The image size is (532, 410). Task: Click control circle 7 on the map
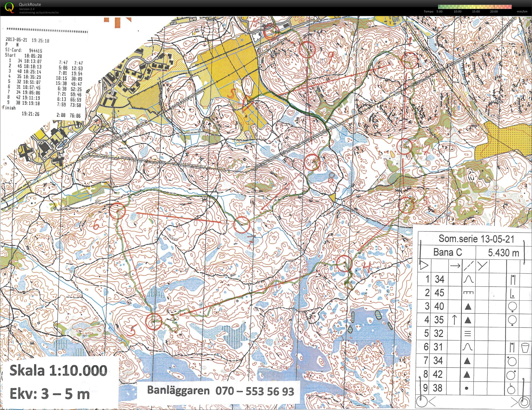coord(242,224)
